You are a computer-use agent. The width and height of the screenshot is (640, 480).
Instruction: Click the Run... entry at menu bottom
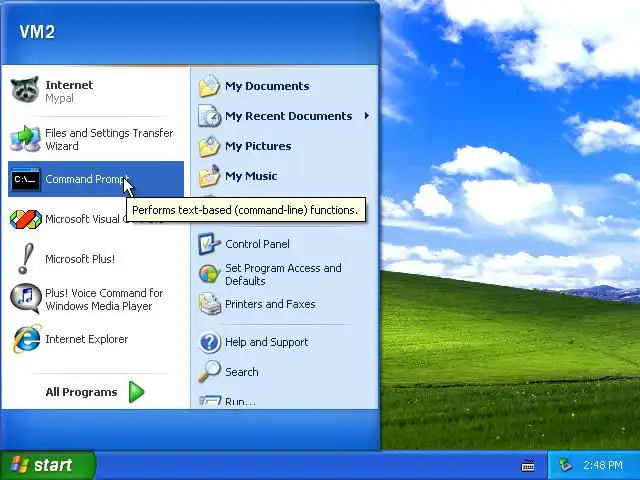pyautogui.click(x=284, y=401)
